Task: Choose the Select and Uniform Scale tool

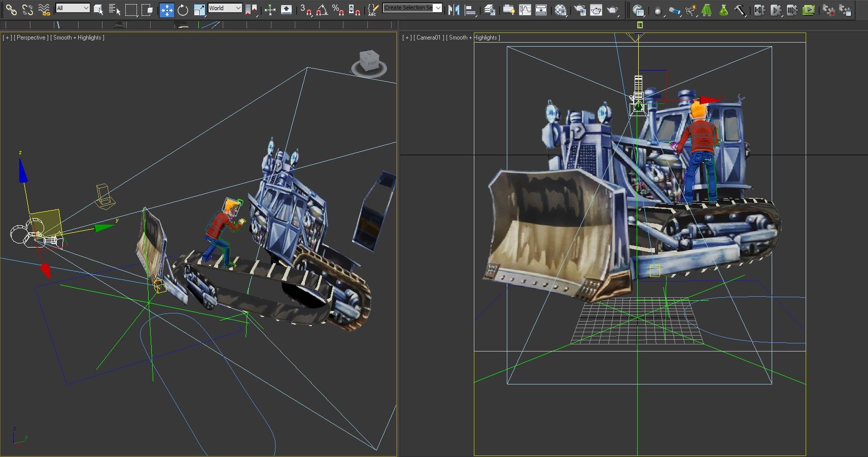Action: pos(199,10)
